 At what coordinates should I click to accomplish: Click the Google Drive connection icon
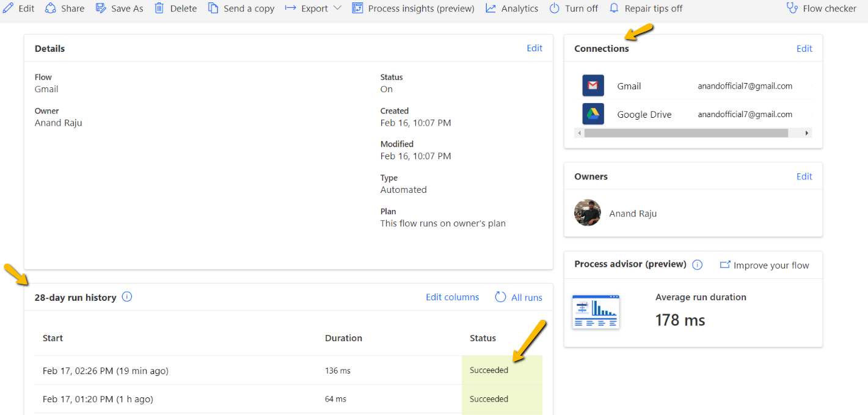[x=593, y=114]
